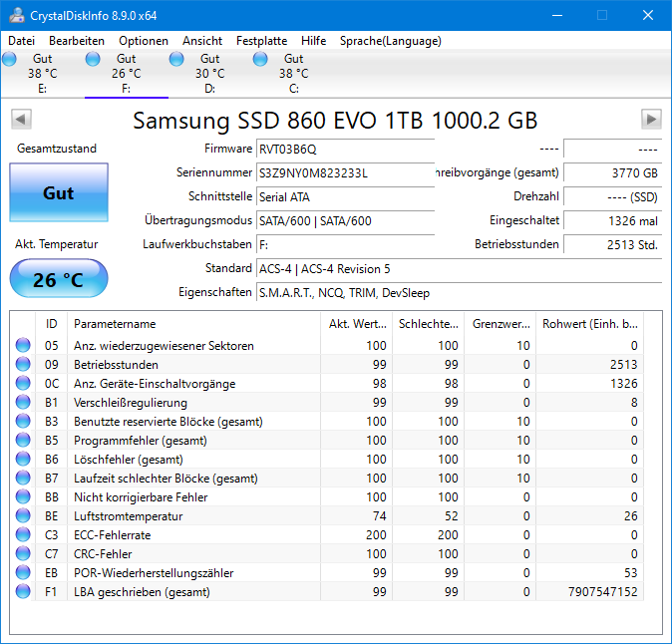
Task: Select the F: drive tab
Action: click(x=127, y=73)
